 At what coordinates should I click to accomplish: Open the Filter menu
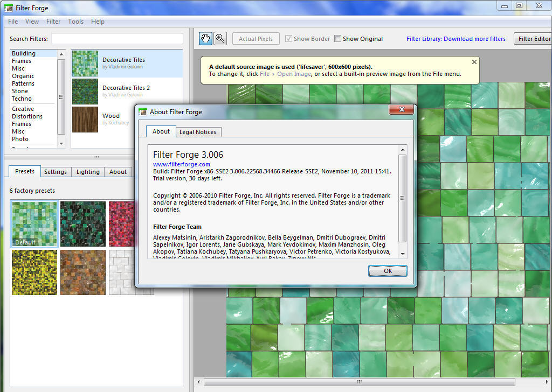pyautogui.click(x=53, y=22)
